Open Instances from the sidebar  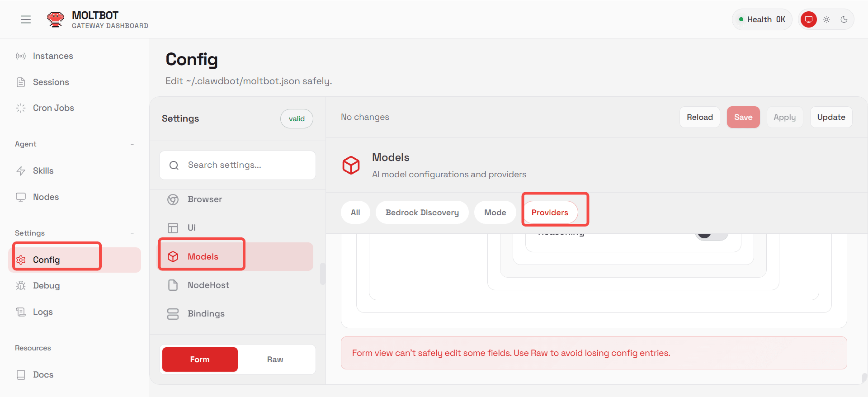52,56
